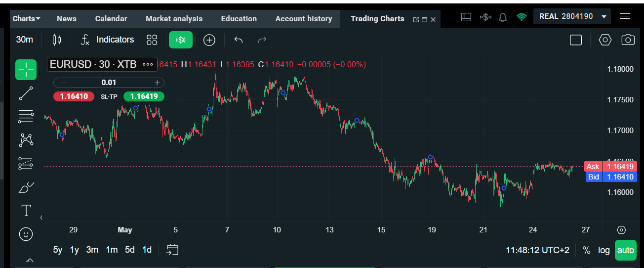The image size is (644, 268).
Task: Toggle auto scale button
Action: tap(626, 250)
